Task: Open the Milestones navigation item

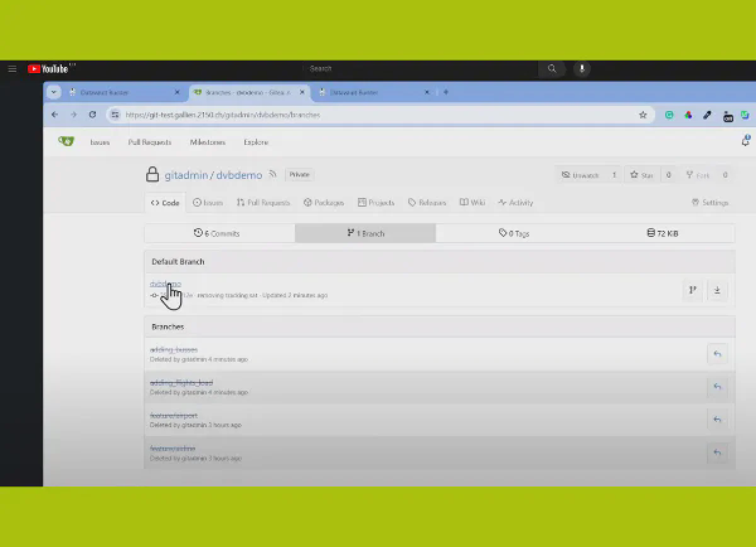Action: (x=207, y=142)
